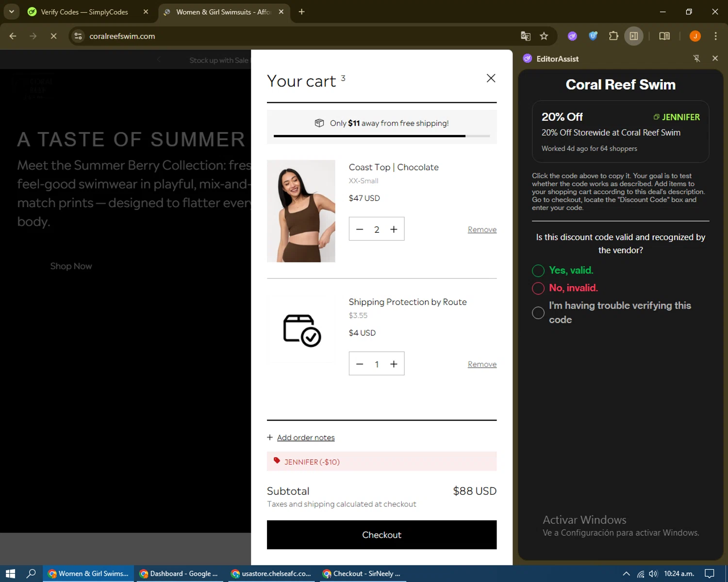Click the free shipping progress bar
728x582 pixels.
tap(381, 136)
